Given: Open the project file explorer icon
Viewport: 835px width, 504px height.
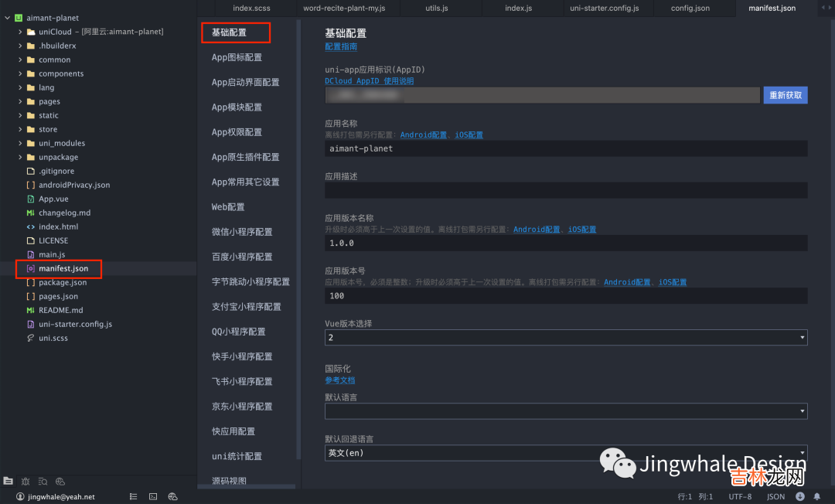Looking at the screenshot, I should [x=9, y=481].
